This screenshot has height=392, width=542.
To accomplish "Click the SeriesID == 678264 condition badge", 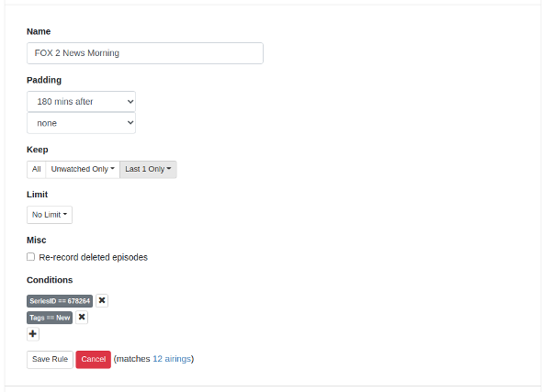I will (60, 301).
